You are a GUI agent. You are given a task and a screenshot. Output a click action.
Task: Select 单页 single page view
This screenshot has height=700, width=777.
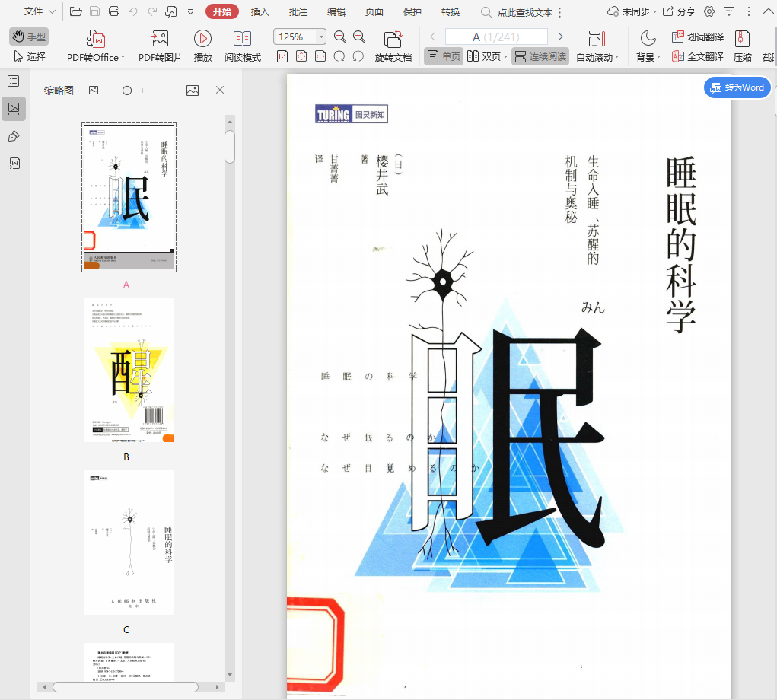[x=444, y=56]
